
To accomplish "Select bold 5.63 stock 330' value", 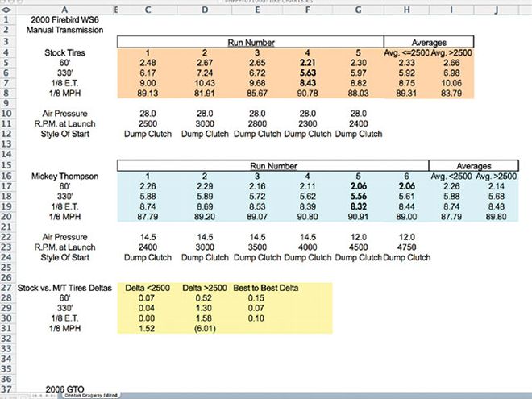I will [307, 73].
